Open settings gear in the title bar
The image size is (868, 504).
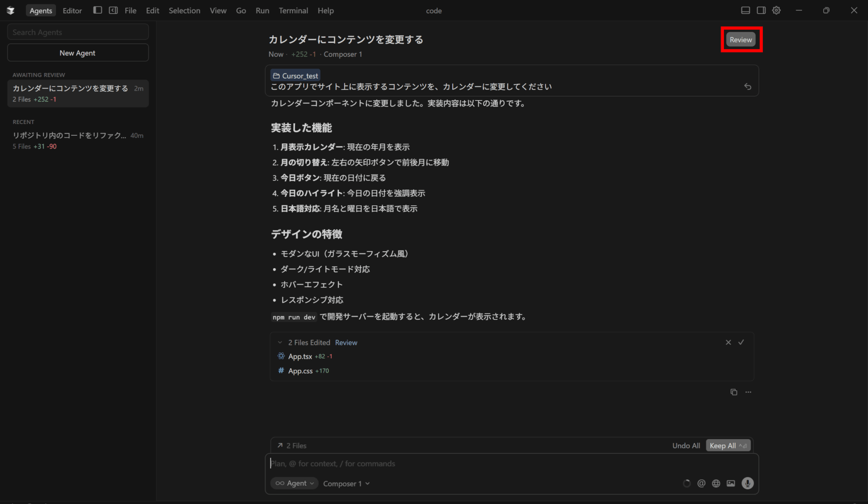[776, 11]
